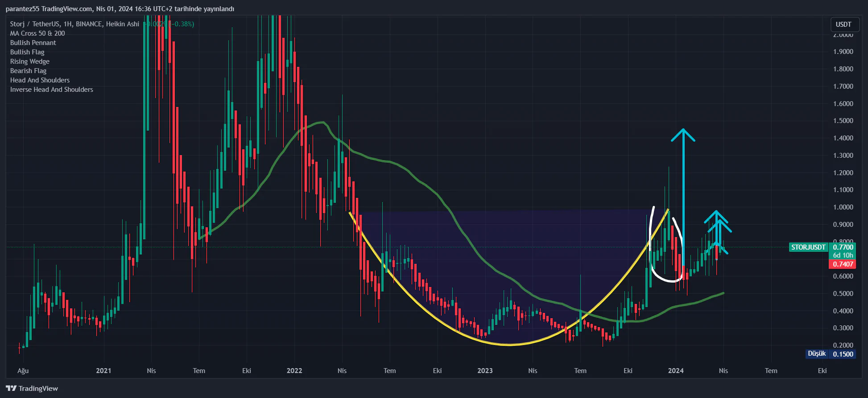Click the Düşük low price label
868x398 pixels.
(817, 354)
